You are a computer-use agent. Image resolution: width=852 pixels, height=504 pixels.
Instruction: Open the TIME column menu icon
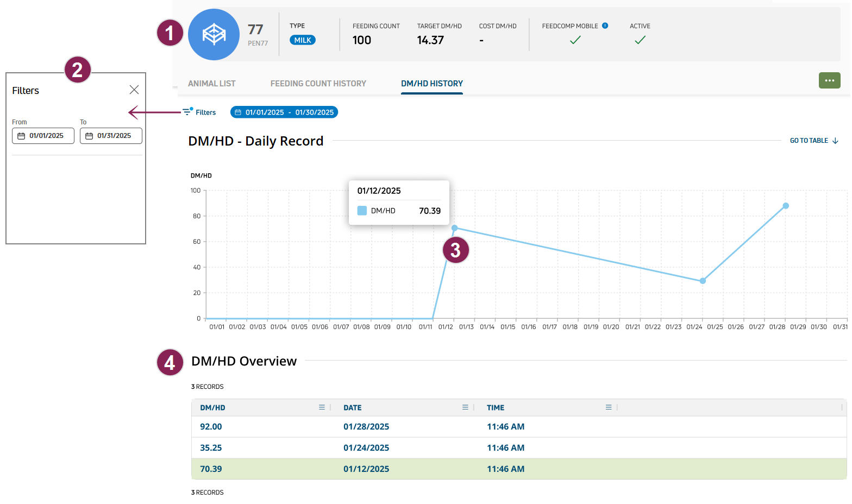pyautogui.click(x=609, y=407)
